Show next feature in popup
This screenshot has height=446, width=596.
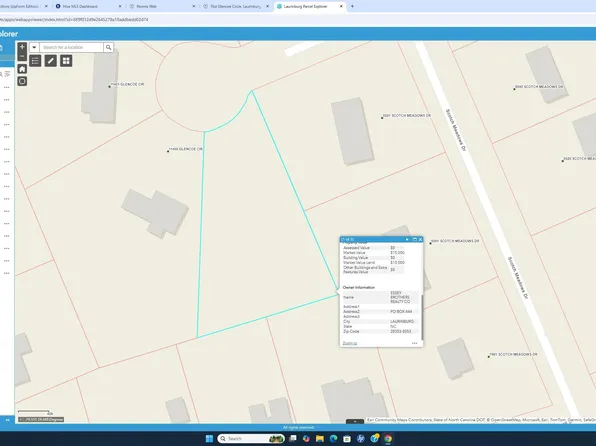(x=407, y=240)
